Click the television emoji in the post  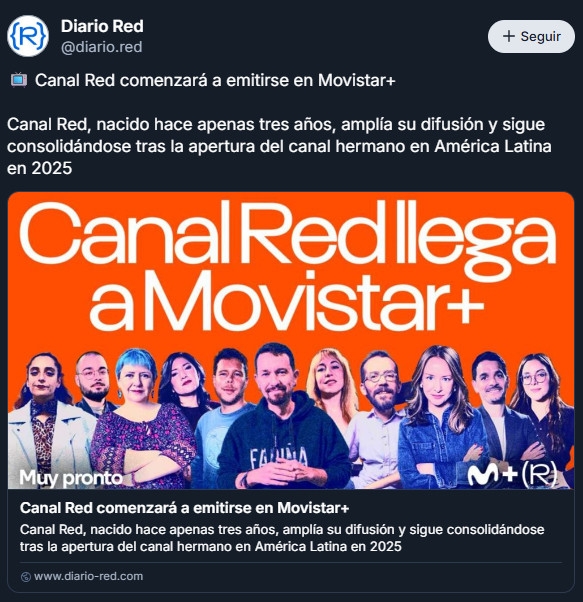[x=19, y=80]
